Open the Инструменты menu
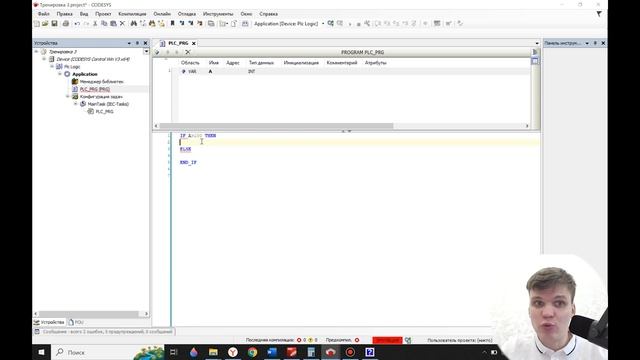 218,14
